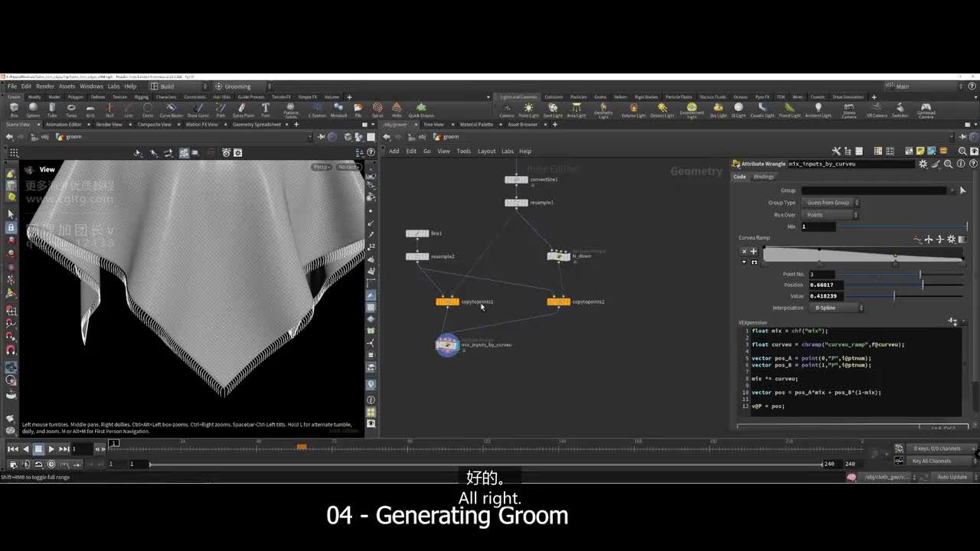Click the group selection arrow icon
Viewport: 980px width, 551px height.
click(962, 190)
